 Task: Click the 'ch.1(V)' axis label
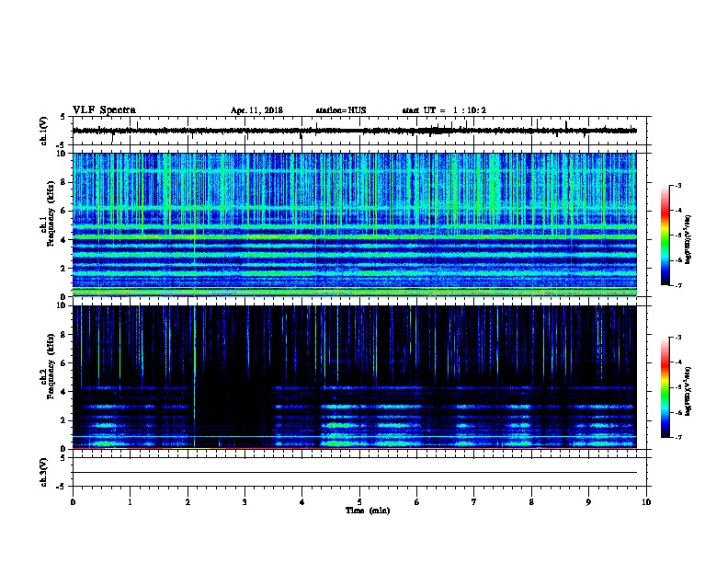coord(43,131)
